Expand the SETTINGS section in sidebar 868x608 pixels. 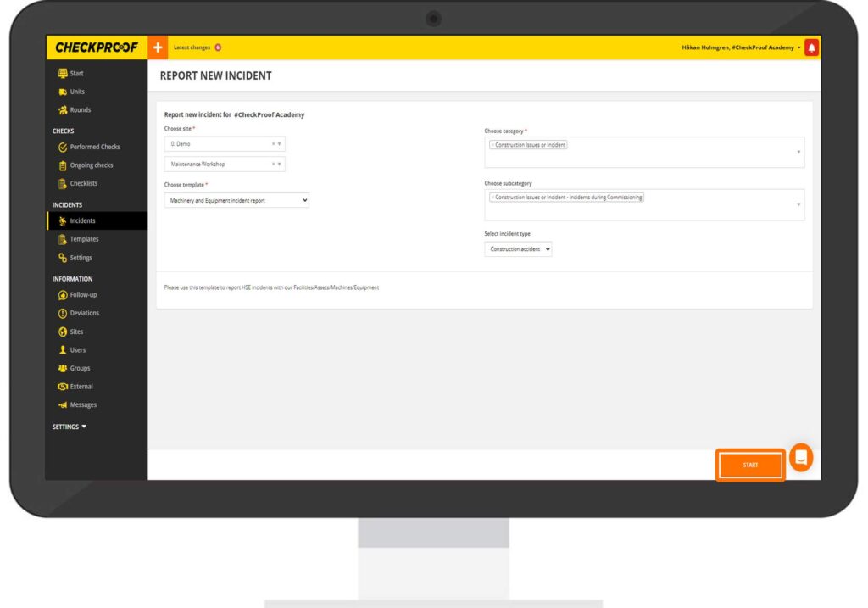(70, 427)
